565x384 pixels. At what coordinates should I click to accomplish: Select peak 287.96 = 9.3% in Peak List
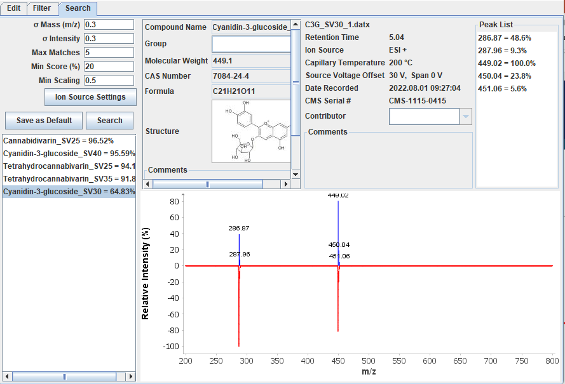[502, 50]
